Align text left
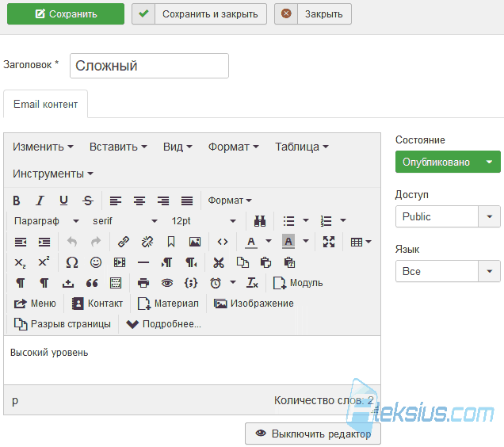The height and width of the screenshot is (447, 504). pyautogui.click(x=116, y=201)
